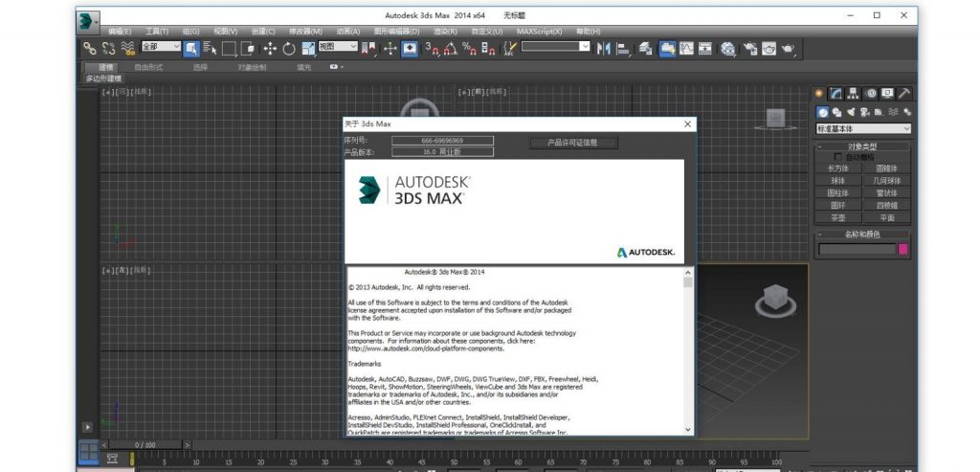980x472 pixels.
Task: Click the About dialog license text scrollbar
Action: (688, 350)
